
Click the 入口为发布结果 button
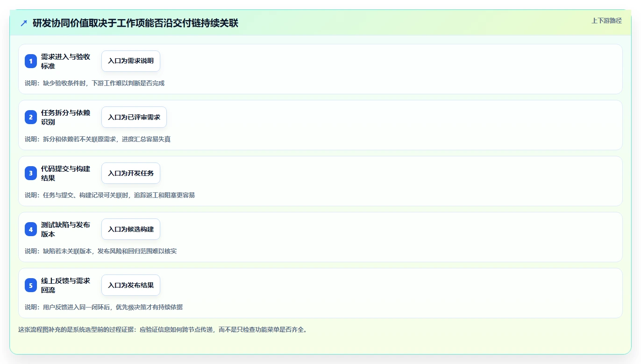click(x=131, y=285)
